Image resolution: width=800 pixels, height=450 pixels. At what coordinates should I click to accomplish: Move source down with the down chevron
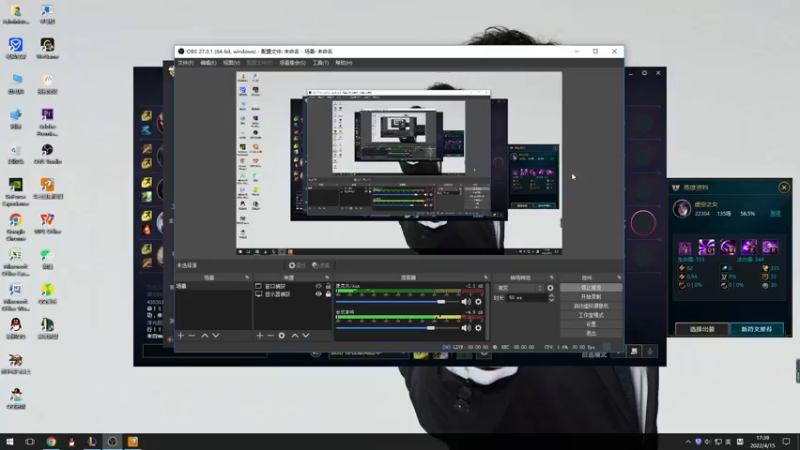[x=306, y=336]
